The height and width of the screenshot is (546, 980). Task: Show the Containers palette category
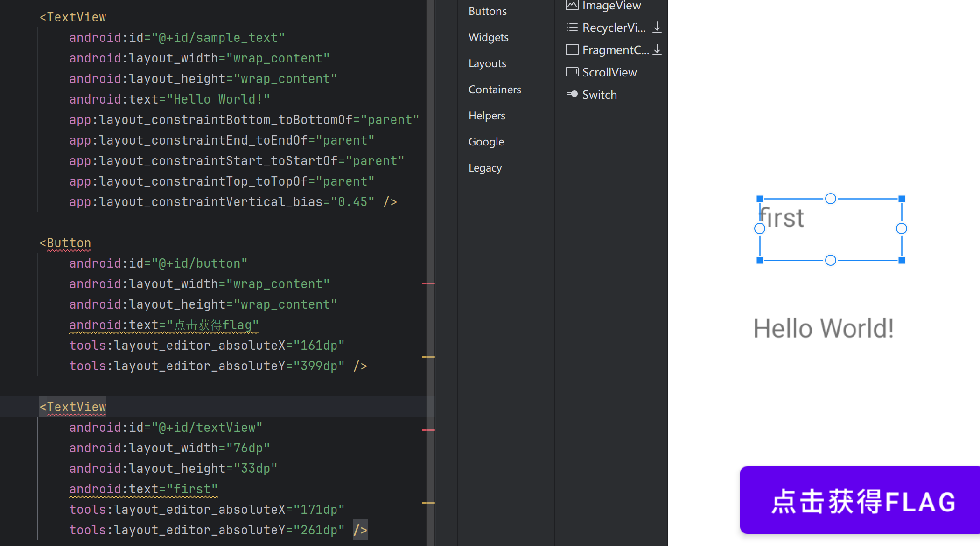coord(495,90)
